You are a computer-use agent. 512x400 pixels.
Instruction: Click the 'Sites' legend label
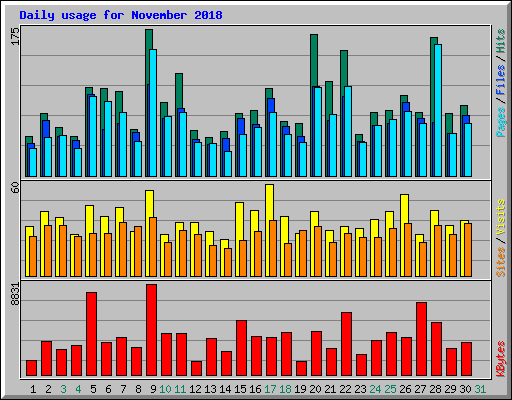coord(501,262)
